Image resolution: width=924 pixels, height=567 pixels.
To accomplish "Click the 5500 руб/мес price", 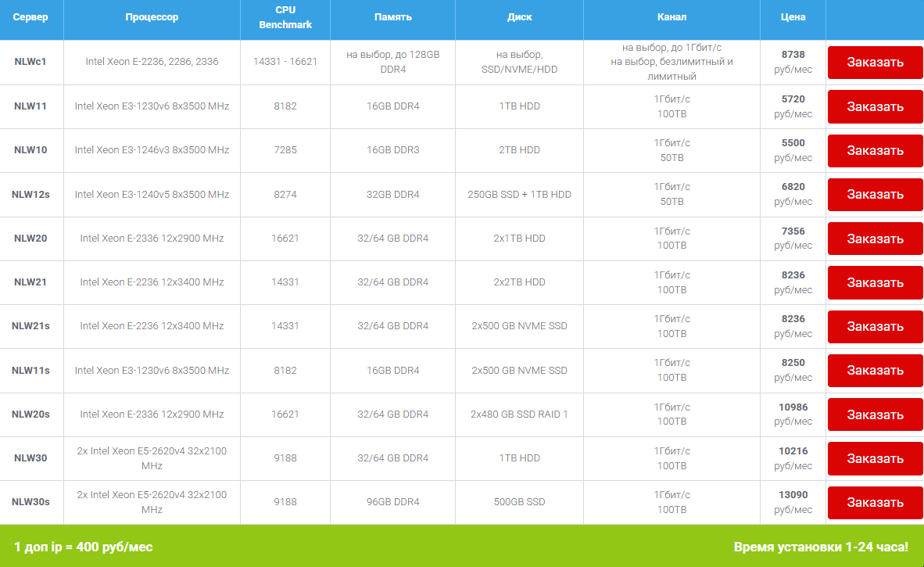I will 793,150.
